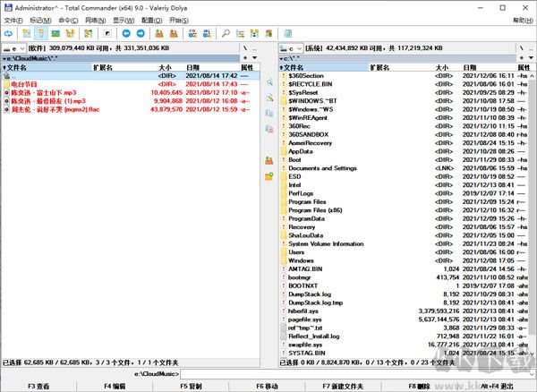Open the multi-rename tool icon
This screenshot has width=537, height=392.
click(x=240, y=33)
